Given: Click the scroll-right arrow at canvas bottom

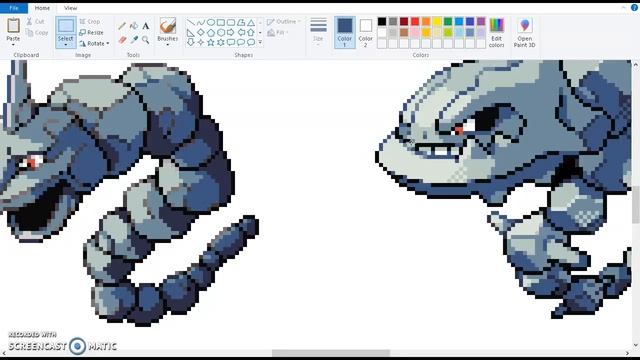Looking at the screenshot, I should [x=627, y=353].
